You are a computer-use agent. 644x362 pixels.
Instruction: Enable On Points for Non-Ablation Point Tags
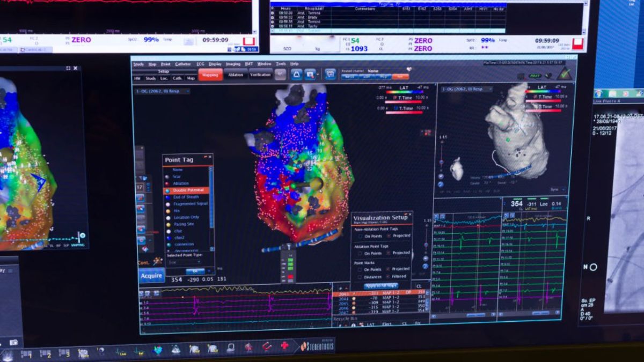[360, 235]
